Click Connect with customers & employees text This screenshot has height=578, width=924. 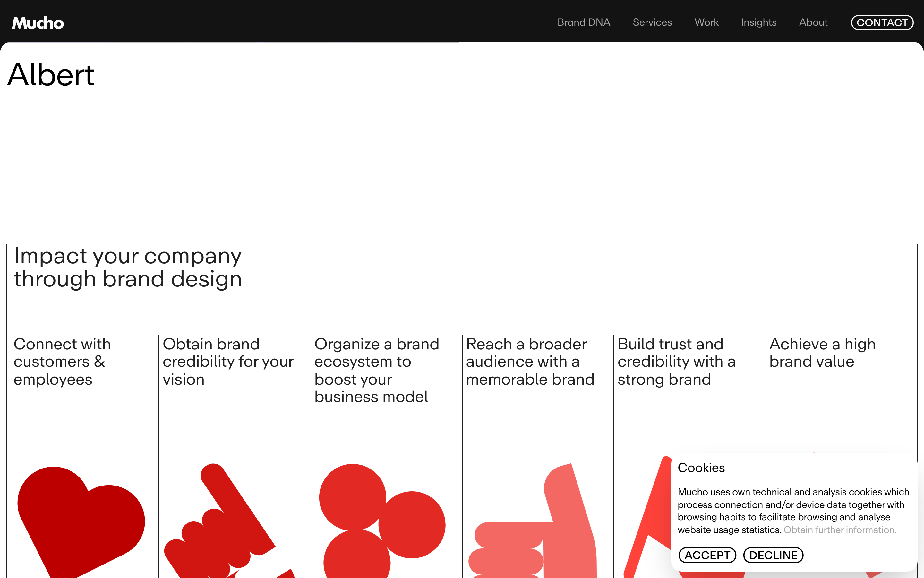click(62, 362)
